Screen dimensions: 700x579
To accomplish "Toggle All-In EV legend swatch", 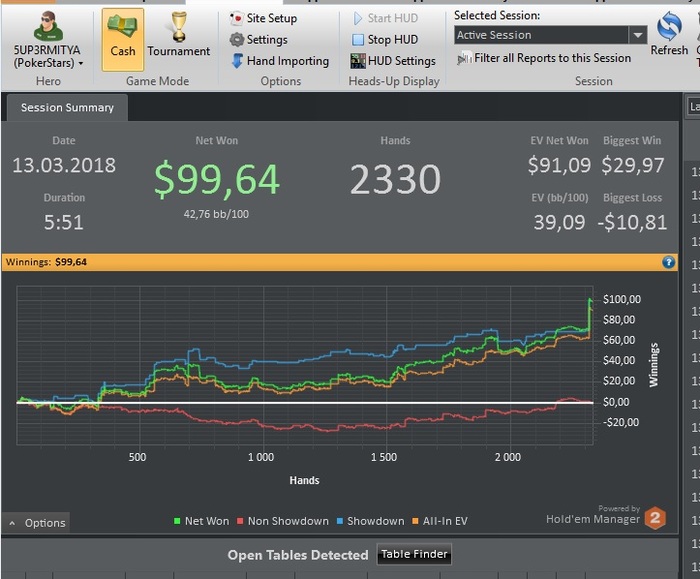I will [415, 521].
